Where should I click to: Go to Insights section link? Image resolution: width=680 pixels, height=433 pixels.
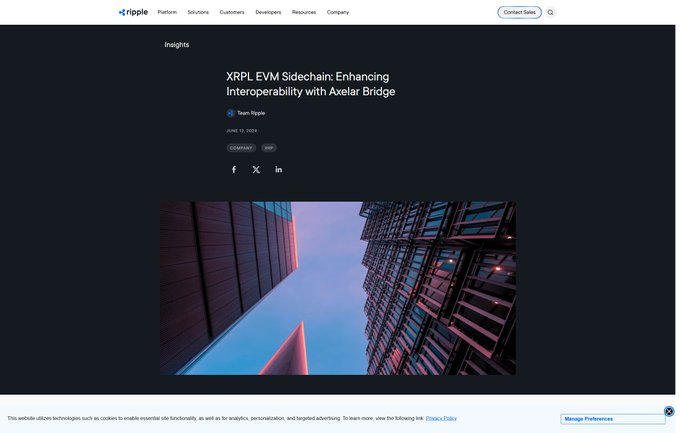(x=177, y=45)
